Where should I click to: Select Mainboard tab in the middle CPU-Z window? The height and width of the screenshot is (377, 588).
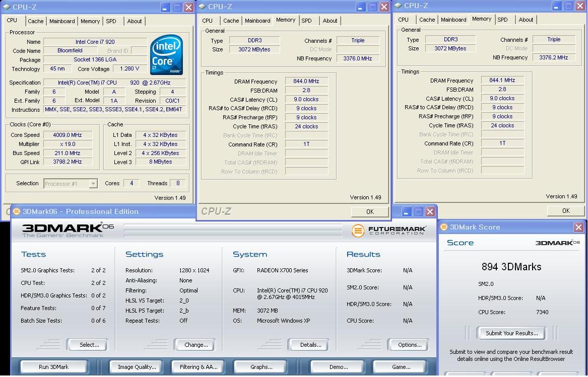[257, 21]
